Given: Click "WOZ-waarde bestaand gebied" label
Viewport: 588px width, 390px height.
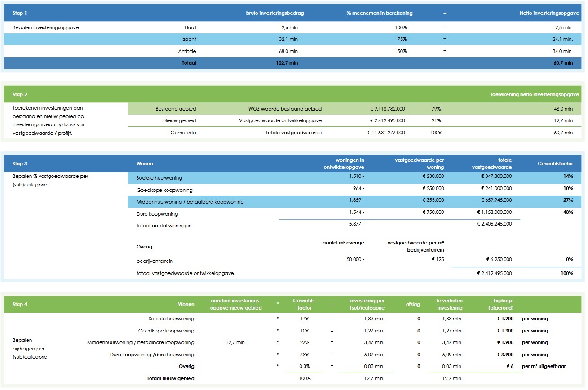Looking at the screenshot, I should [x=285, y=109].
